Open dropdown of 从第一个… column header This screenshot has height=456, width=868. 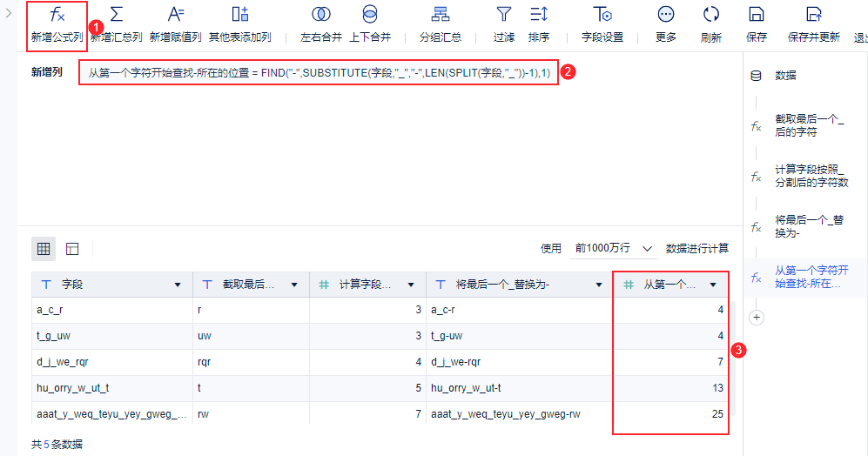(713, 285)
